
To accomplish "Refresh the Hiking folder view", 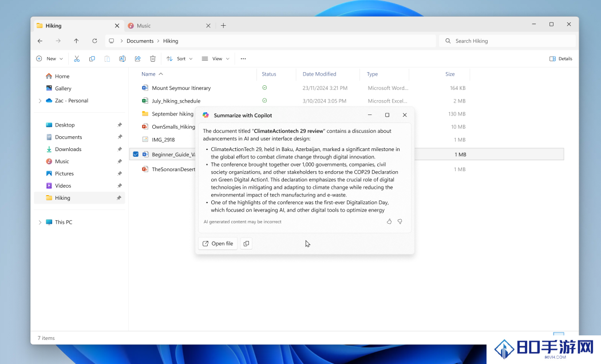I will click(94, 41).
